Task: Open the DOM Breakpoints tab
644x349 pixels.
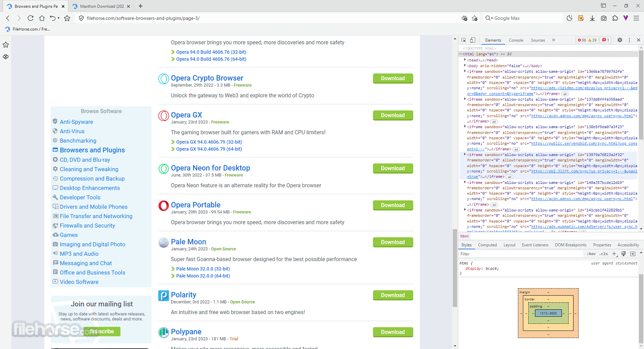Action: (x=571, y=245)
